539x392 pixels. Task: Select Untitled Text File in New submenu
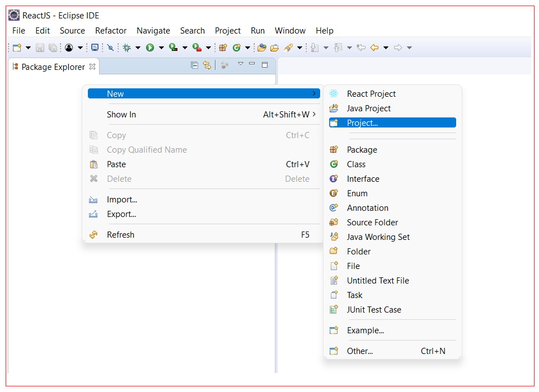[392, 280]
